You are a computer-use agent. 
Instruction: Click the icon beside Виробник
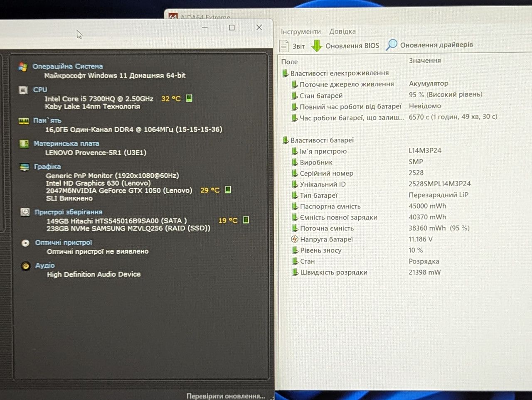click(295, 162)
